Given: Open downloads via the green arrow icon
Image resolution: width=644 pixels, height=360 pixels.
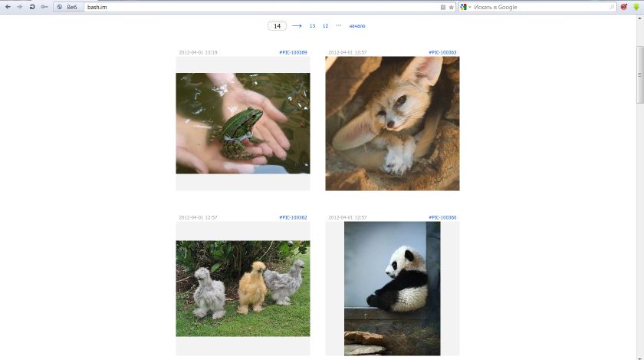Looking at the screenshot, I should 636,7.
